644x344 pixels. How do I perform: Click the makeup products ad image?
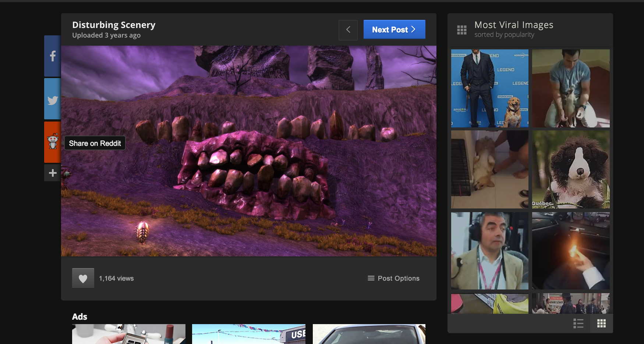(129, 334)
